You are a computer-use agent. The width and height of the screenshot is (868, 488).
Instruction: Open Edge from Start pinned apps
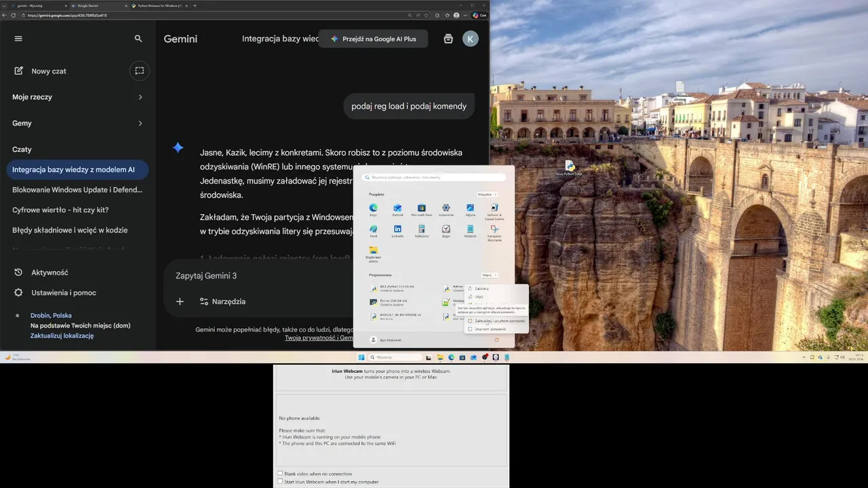coord(373,211)
